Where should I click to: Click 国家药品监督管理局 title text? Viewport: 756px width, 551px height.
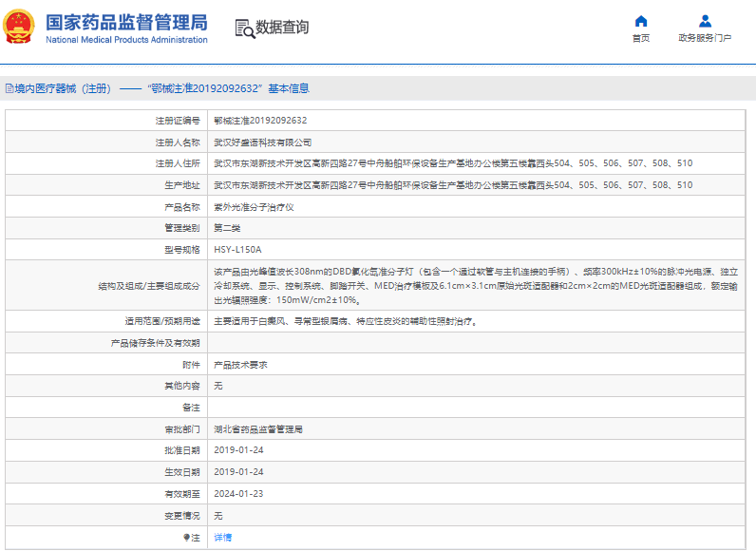127,23
